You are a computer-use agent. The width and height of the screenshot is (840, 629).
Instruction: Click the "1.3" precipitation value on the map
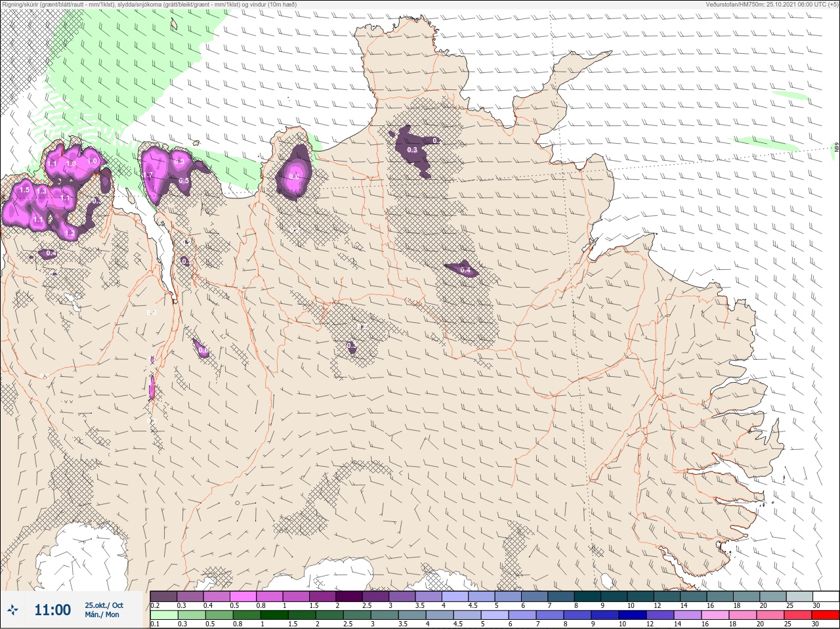42,191
